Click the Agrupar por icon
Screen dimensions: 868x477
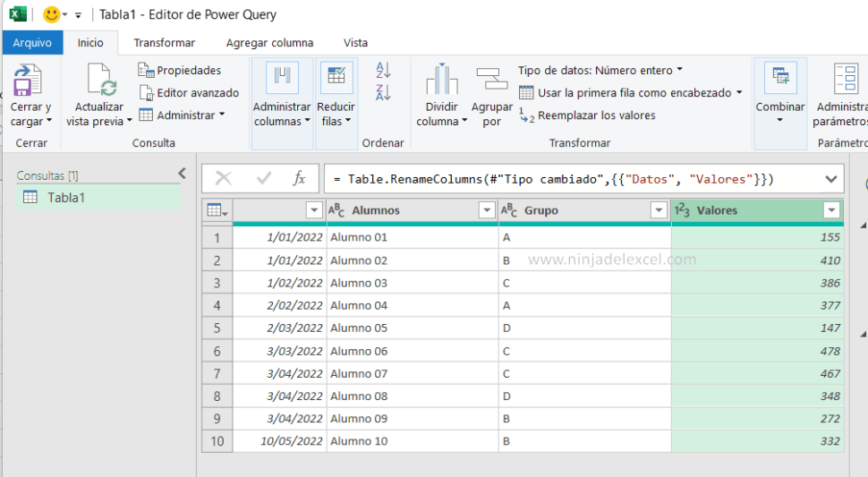(492, 79)
